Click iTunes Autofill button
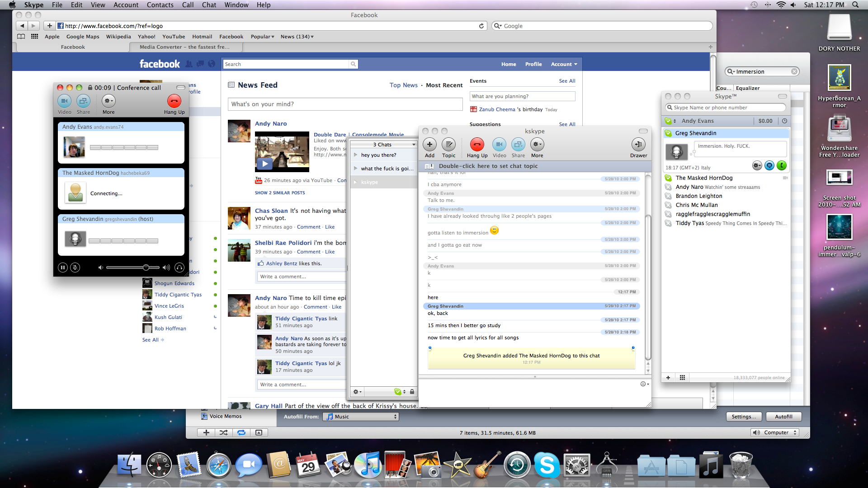The image size is (868, 488). click(783, 417)
